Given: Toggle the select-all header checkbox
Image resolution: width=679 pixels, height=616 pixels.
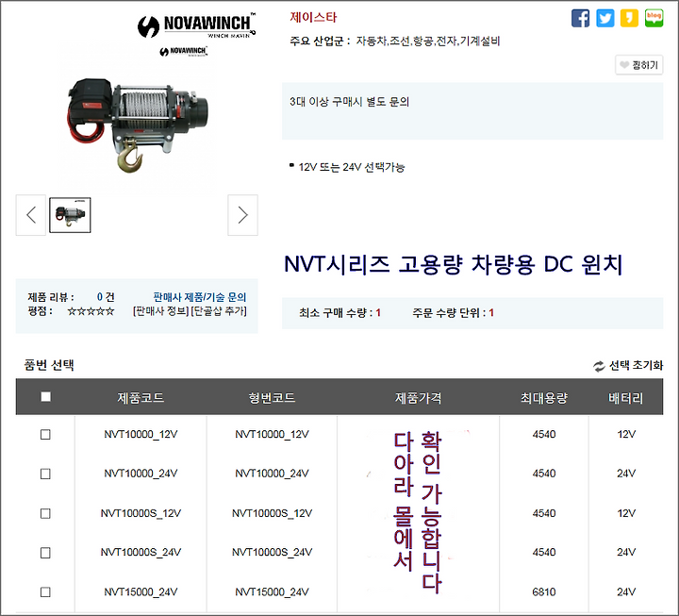Looking at the screenshot, I should coord(45,397).
